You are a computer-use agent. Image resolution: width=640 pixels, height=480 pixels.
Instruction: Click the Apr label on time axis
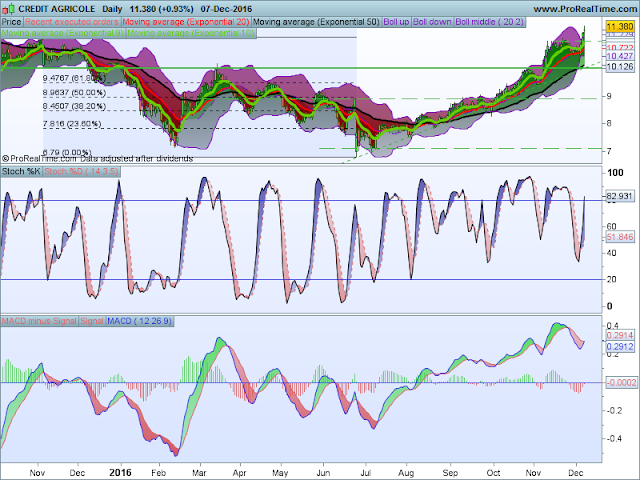coord(240,473)
